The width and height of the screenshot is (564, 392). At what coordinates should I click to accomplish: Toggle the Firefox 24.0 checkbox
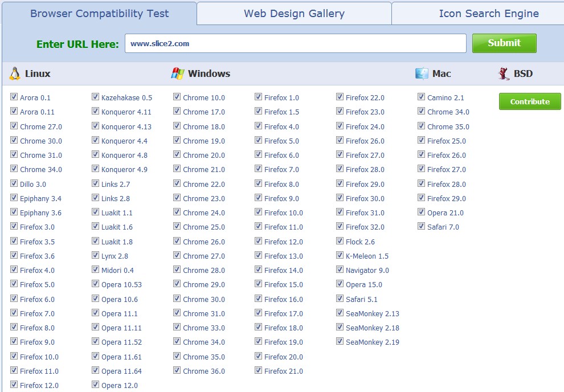pos(340,126)
